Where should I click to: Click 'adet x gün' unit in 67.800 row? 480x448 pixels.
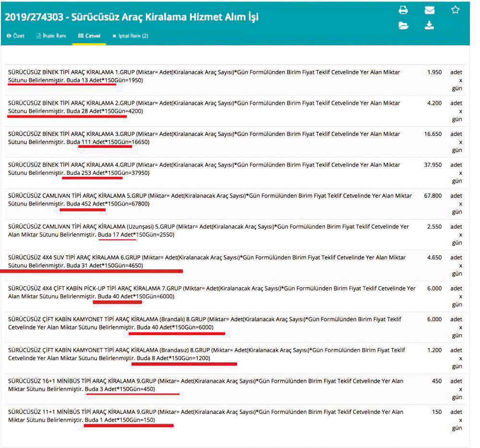(456, 204)
